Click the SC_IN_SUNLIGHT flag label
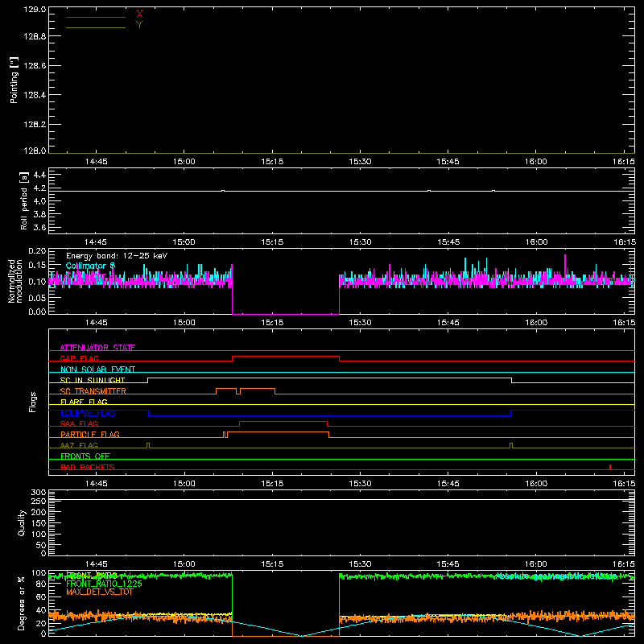The height and width of the screenshot is (644, 644). [93, 380]
